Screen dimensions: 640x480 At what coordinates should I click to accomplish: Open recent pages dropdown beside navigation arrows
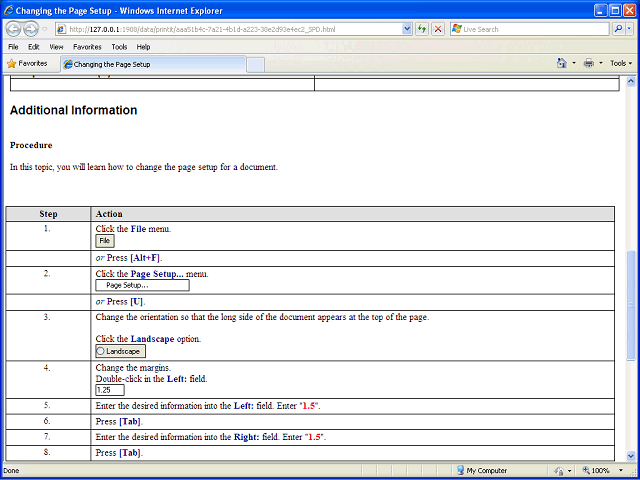[45, 29]
